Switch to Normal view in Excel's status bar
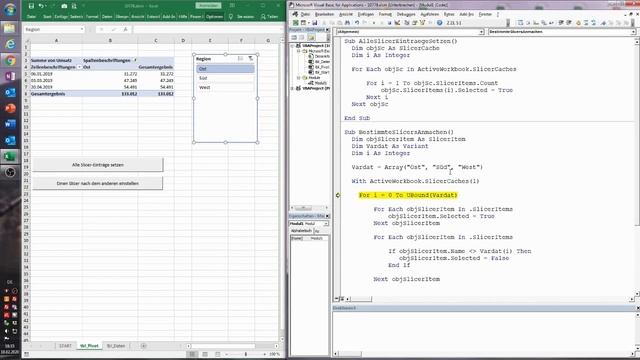640x360 pixels. point(192,354)
